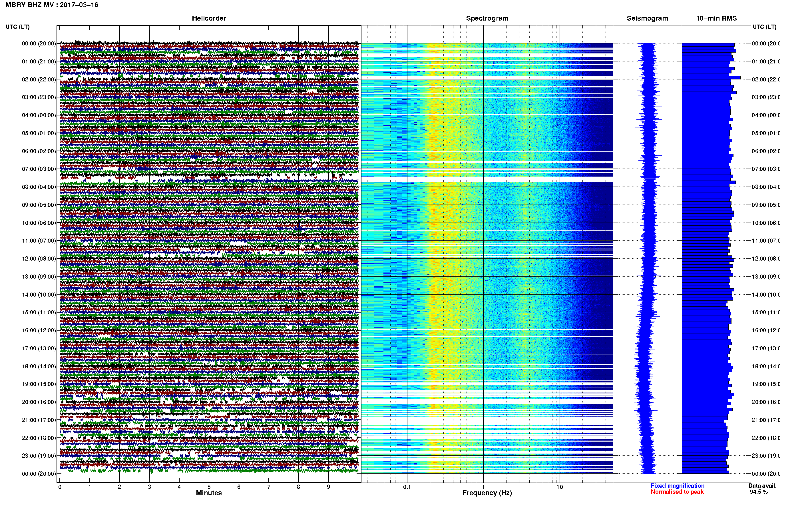Click Minutes axis tick '4'
The image size is (812, 508).
(179, 487)
